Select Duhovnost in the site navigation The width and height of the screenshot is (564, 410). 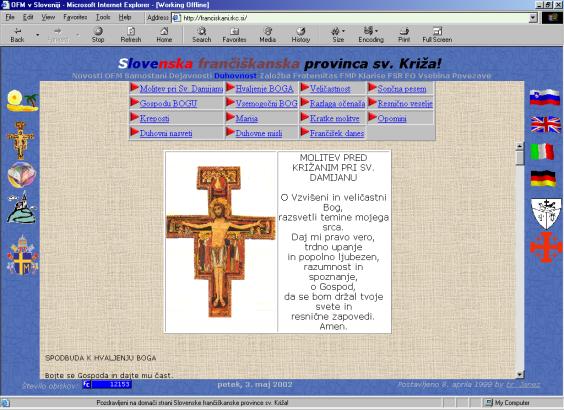235,76
